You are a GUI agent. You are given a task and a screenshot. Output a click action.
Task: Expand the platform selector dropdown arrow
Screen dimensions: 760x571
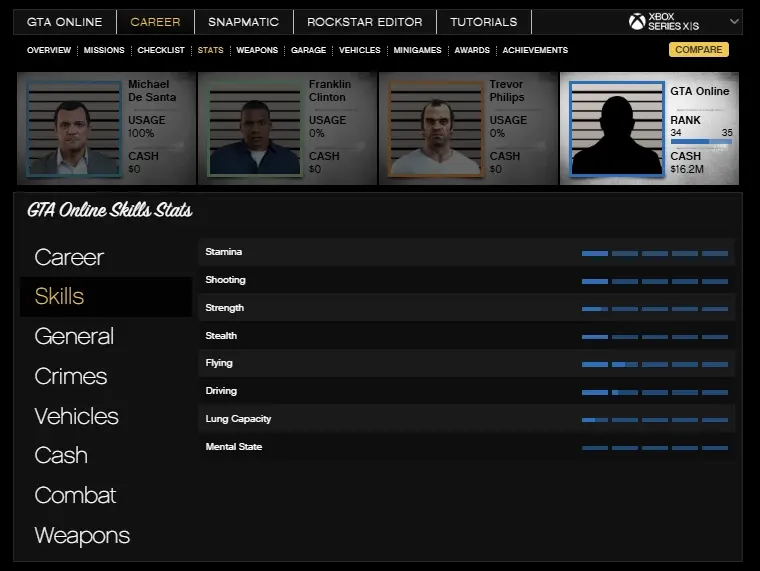735,21
